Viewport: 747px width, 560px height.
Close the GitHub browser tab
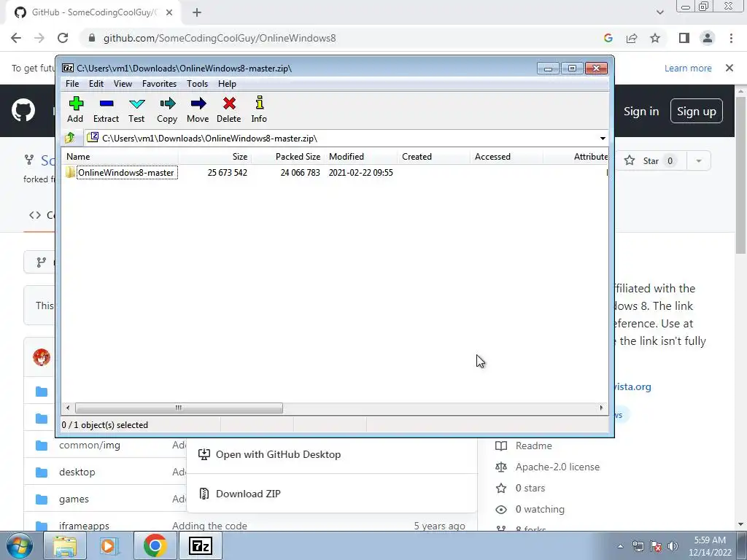pos(169,13)
